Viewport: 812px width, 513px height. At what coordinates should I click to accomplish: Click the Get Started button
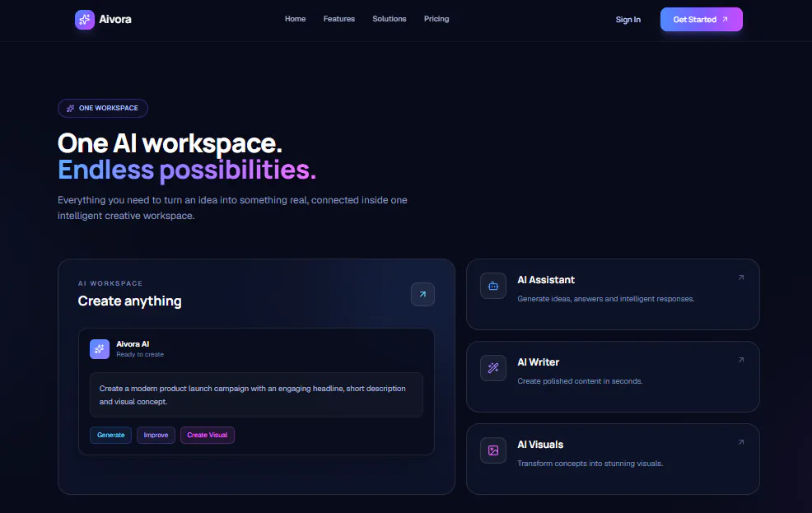click(x=701, y=20)
